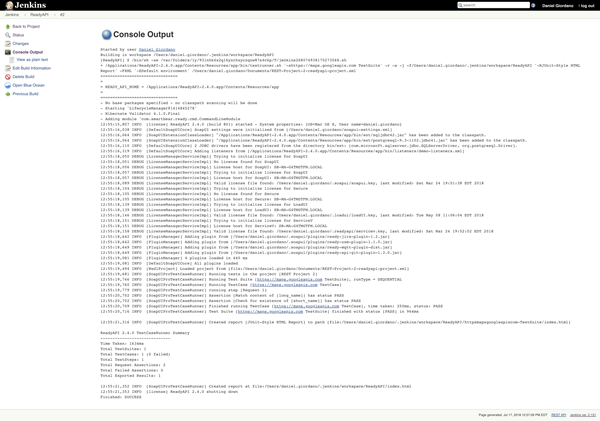Click the Previous Build green arrow icon
The width and height of the screenshot is (600, 421).
pyautogui.click(x=8, y=94)
